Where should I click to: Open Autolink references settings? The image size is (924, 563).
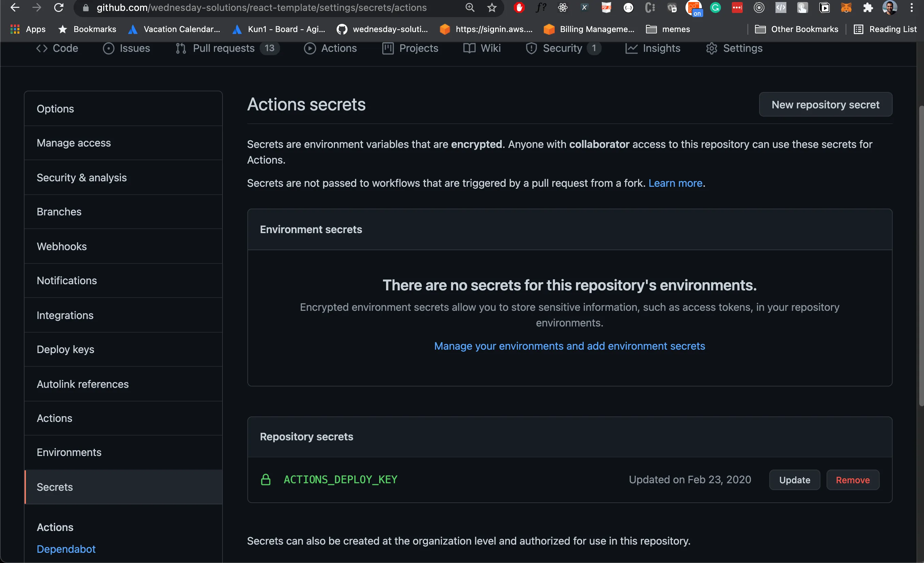click(123, 384)
